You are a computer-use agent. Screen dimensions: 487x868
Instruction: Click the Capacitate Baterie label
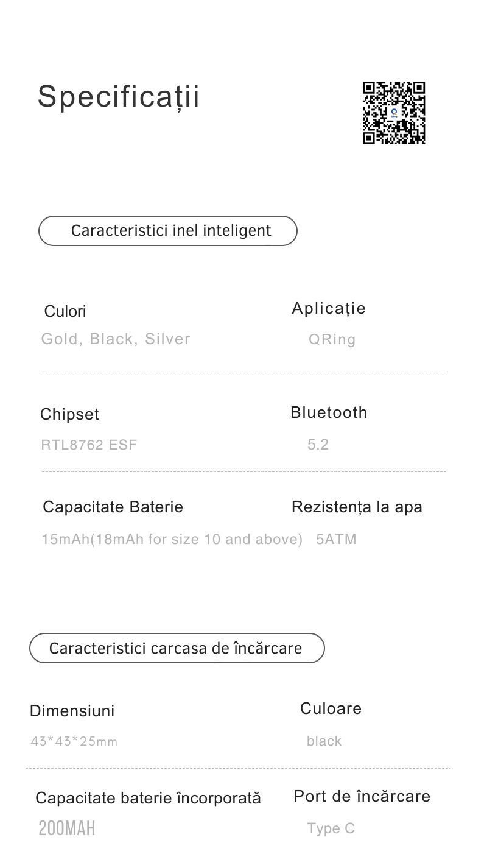point(113,507)
